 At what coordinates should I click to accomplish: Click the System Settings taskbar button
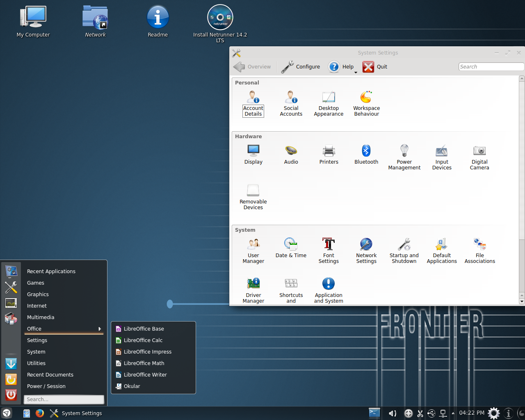pyautogui.click(x=76, y=413)
